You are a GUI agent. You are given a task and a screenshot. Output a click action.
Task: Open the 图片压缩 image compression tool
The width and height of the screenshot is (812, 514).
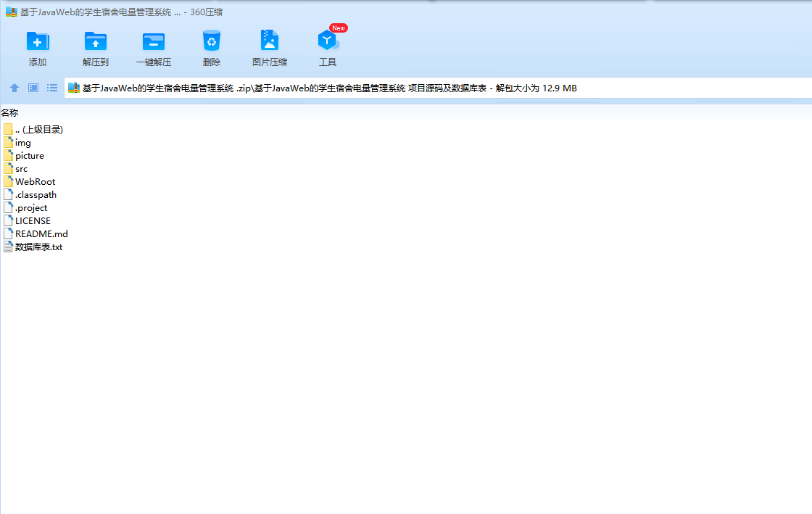[269, 40]
